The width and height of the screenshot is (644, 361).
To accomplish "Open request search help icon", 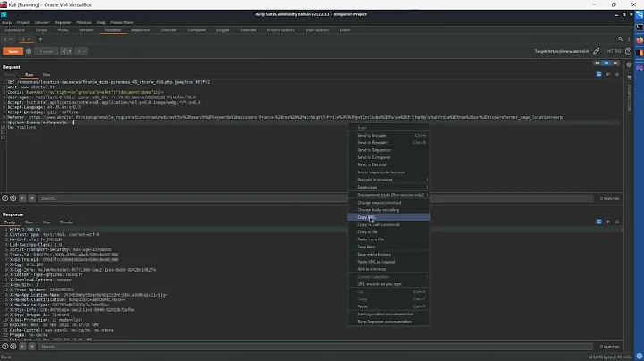I will [x=5, y=198].
